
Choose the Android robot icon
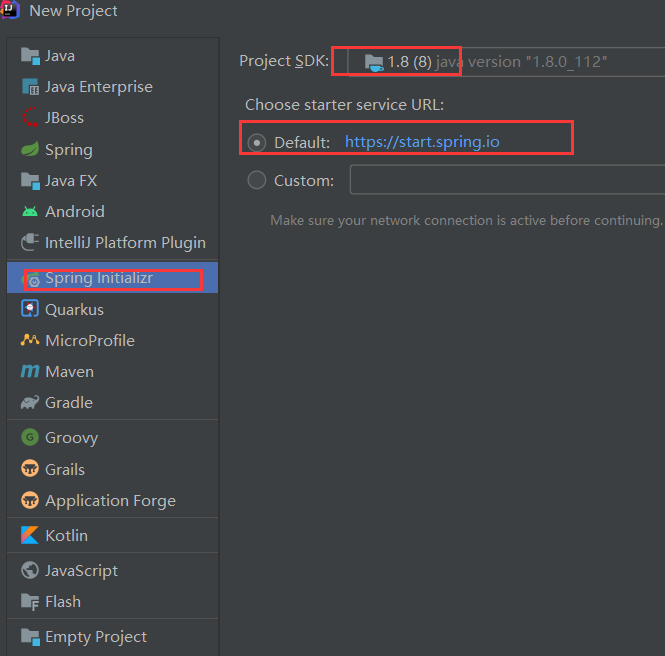(x=29, y=212)
